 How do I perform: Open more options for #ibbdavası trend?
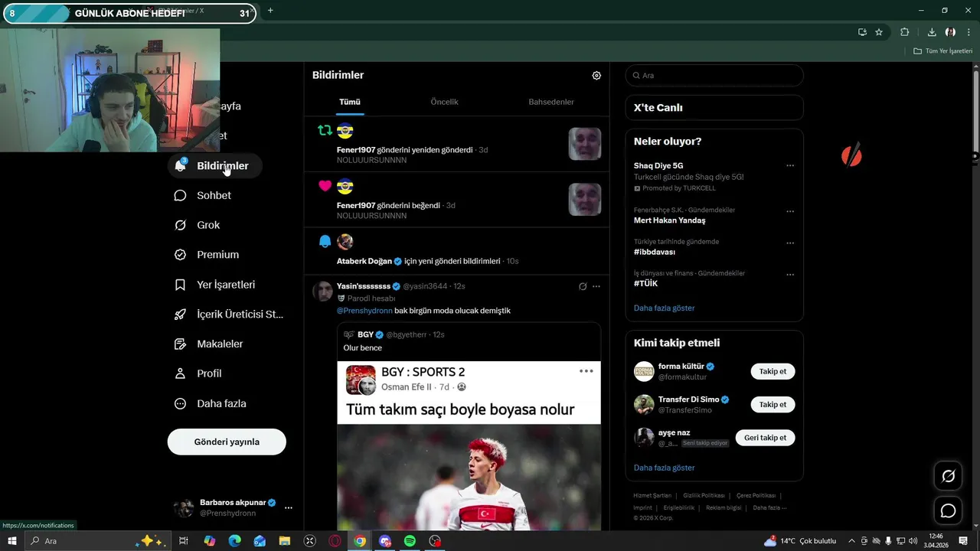pyautogui.click(x=790, y=243)
